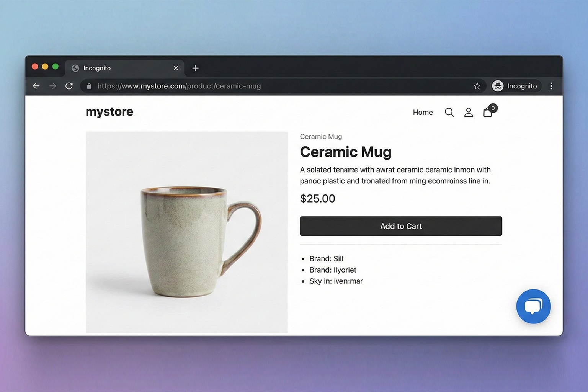Open the user account icon
This screenshot has width=588, height=392.
pyautogui.click(x=469, y=112)
